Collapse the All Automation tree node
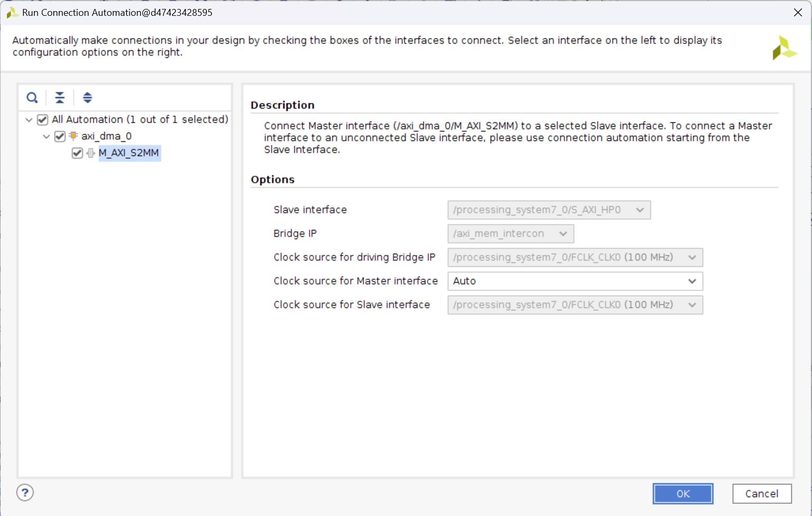This screenshot has height=516, width=812. tap(29, 120)
